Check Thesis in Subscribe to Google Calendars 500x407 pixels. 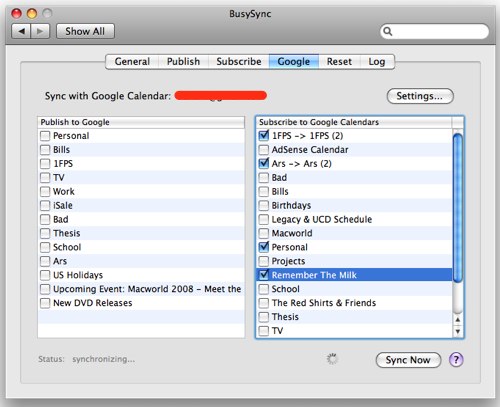coord(264,317)
